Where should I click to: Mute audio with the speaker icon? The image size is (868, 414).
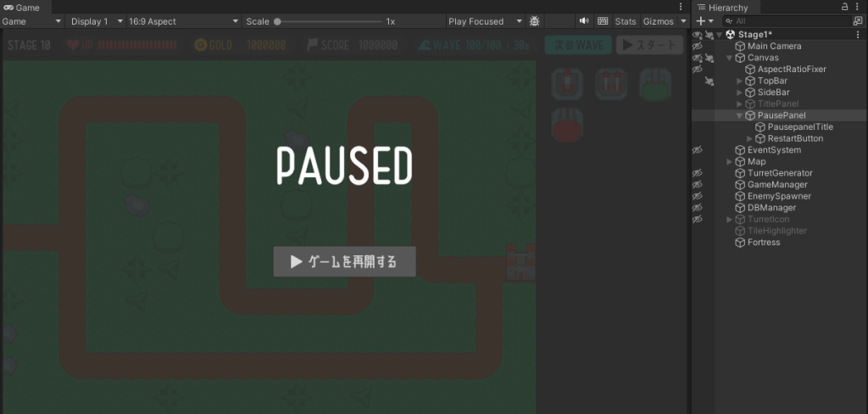click(583, 21)
